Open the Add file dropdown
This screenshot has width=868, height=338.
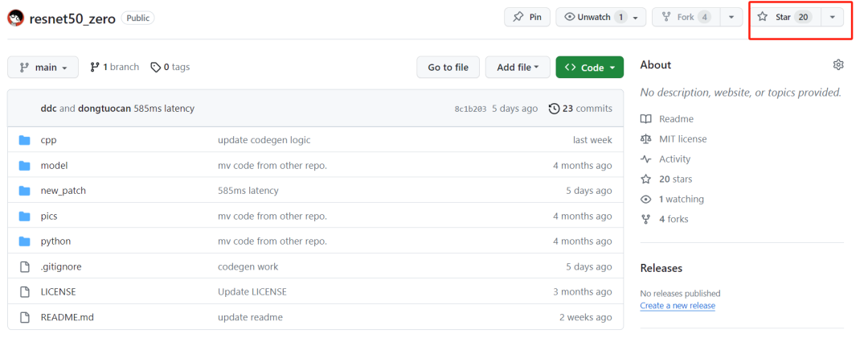518,67
